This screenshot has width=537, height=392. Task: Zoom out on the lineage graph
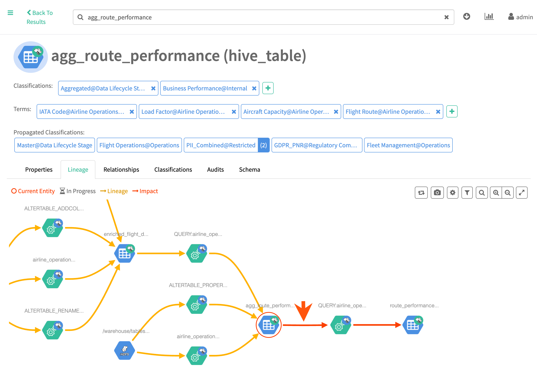tap(508, 193)
